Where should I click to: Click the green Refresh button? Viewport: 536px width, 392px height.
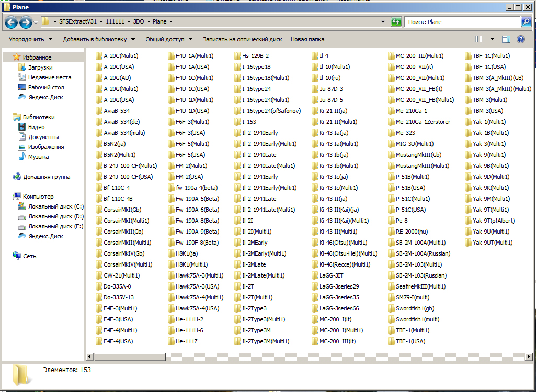[396, 22]
